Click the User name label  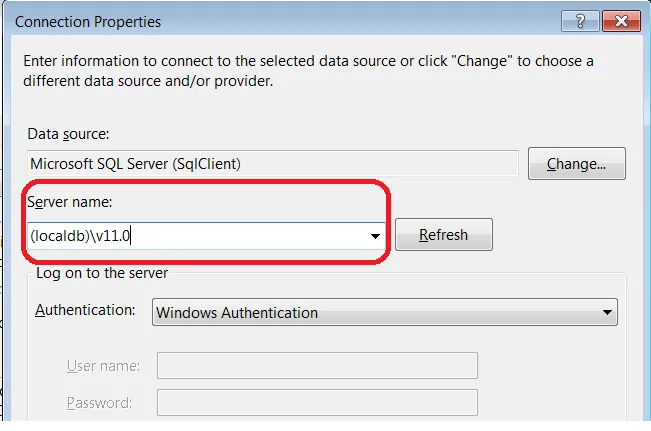(103, 366)
